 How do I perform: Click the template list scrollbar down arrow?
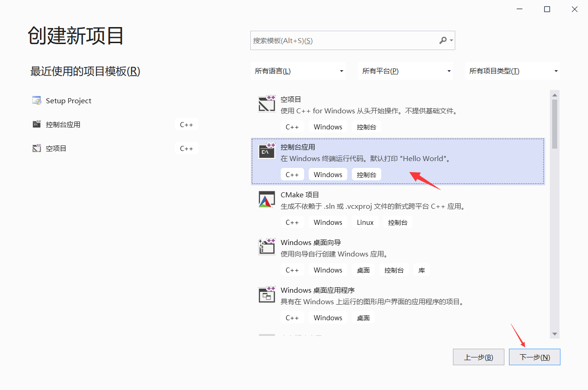554,334
